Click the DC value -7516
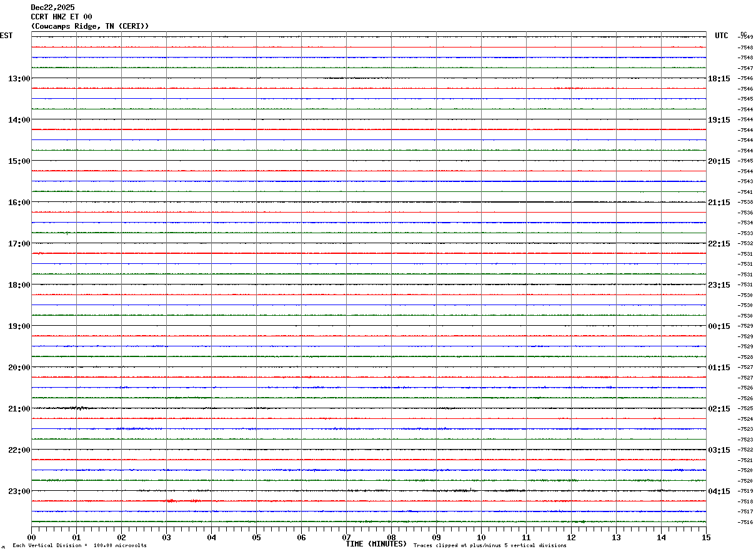756x554 pixels. (745, 522)
